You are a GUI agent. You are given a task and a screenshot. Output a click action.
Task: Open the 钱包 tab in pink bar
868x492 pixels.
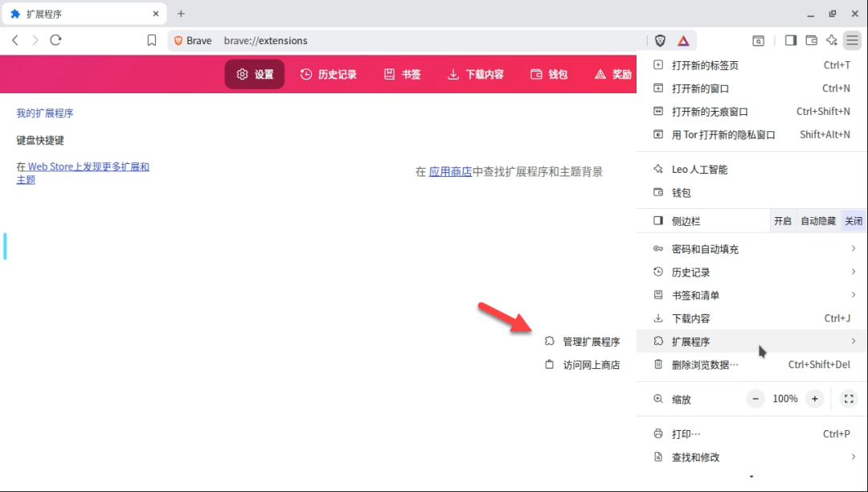click(549, 74)
